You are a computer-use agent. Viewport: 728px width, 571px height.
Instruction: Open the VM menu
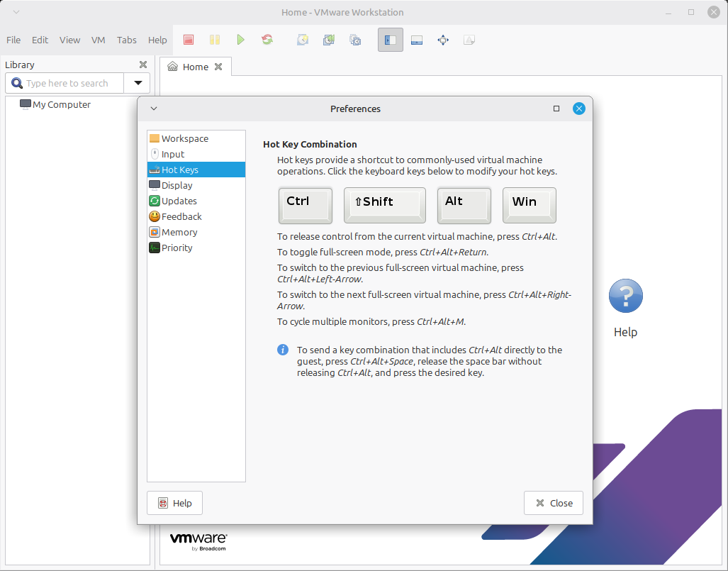click(x=99, y=40)
